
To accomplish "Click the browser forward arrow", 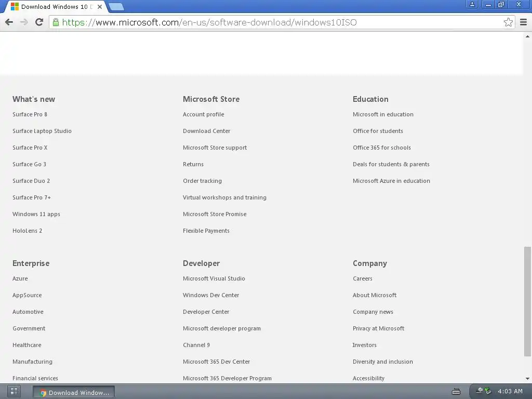I will point(24,22).
